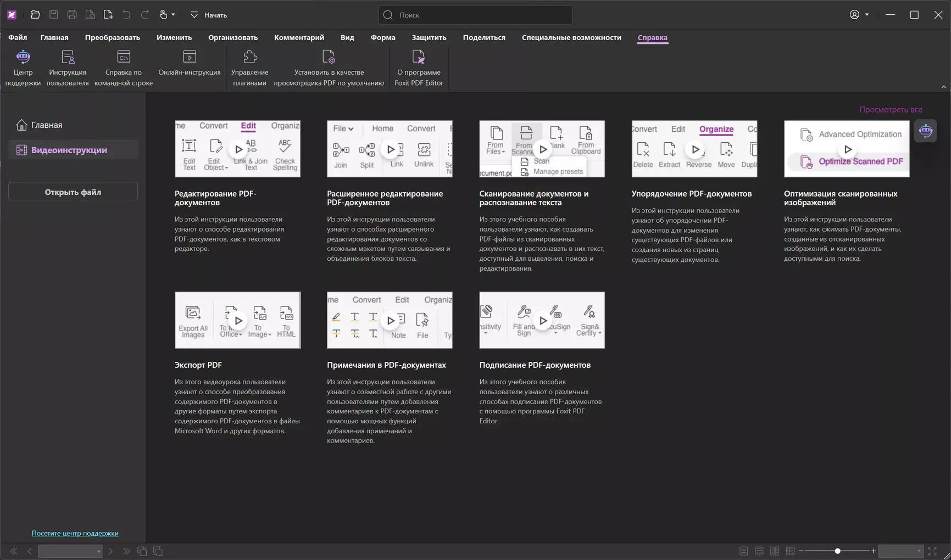Click the Просмотреть все link
This screenshot has width=951, height=560.
pyautogui.click(x=891, y=110)
